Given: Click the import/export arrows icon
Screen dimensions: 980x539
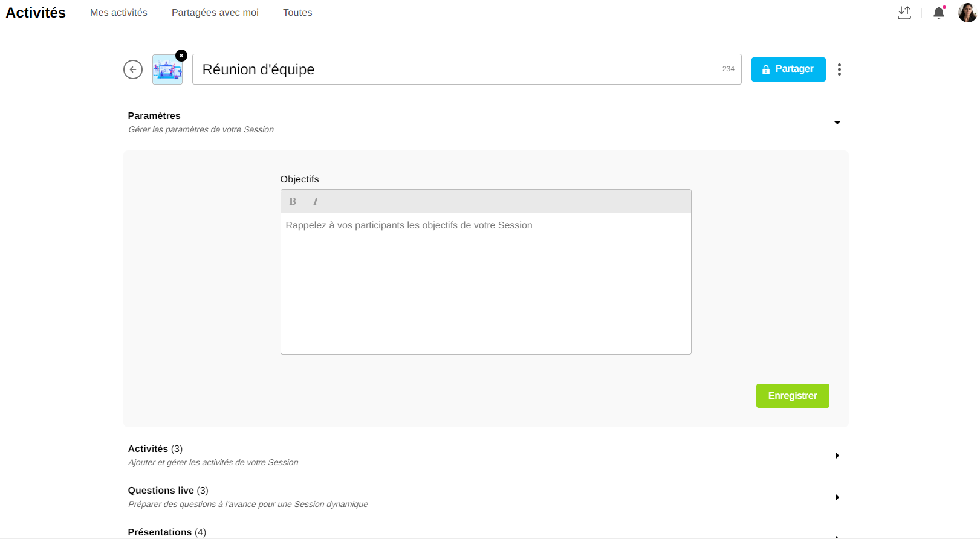Looking at the screenshot, I should point(904,13).
